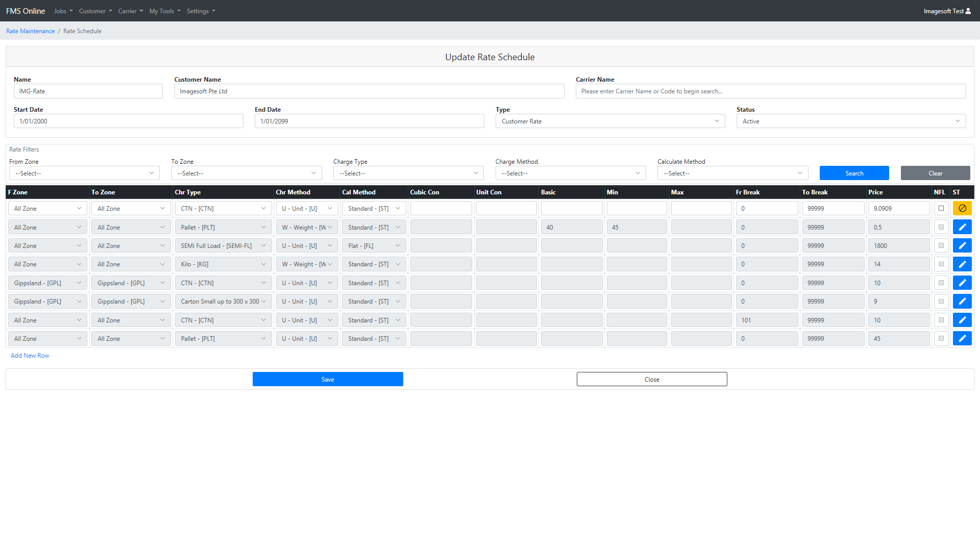The width and height of the screenshot is (980, 551).
Task: Tick NFL checkbox in first editable row
Action: [941, 208]
